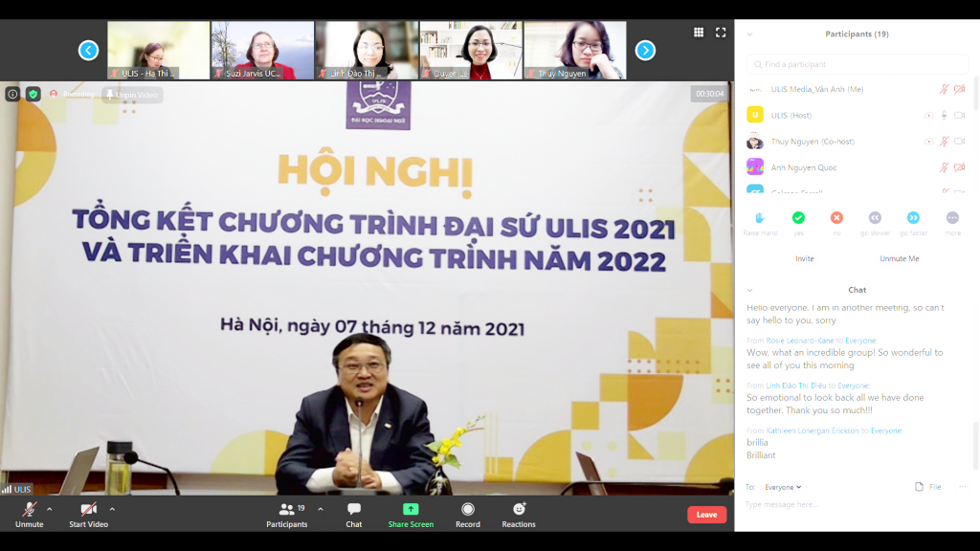The image size is (980, 551).
Task: Open meeting information icon
Action: [12, 95]
